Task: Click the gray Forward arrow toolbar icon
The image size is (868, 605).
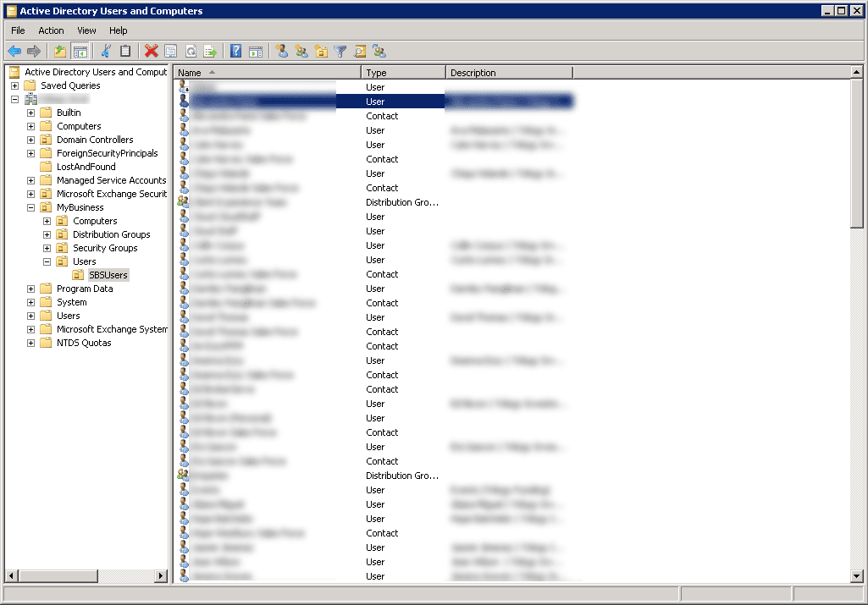Action: (34, 52)
